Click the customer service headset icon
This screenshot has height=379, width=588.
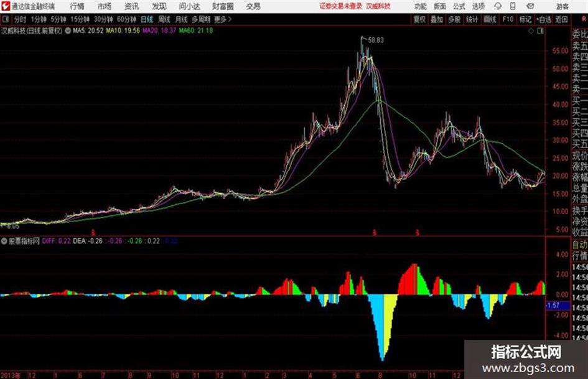tap(498, 6)
